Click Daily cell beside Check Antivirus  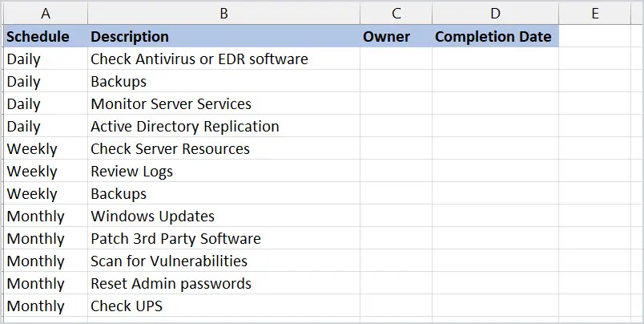tap(46, 59)
